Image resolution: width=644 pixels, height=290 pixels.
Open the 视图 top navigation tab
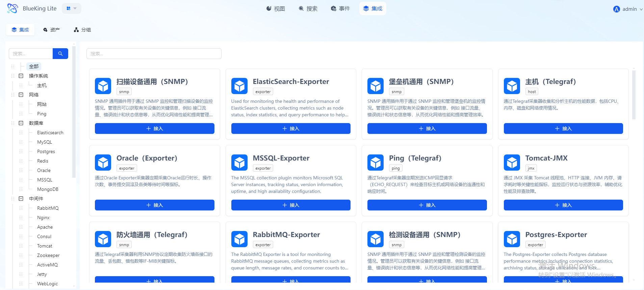coord(276,8)
